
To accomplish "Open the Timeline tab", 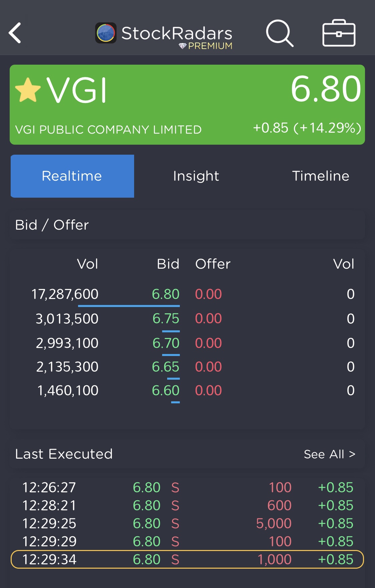I will pos(320,176).
